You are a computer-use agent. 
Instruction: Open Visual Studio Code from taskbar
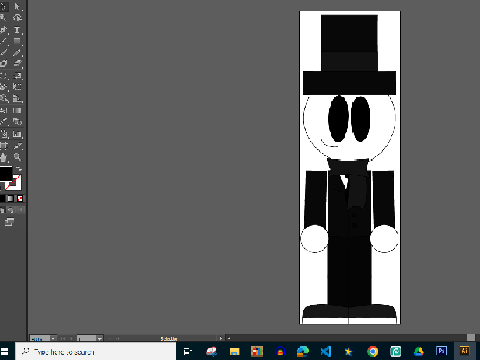(326, 351)
